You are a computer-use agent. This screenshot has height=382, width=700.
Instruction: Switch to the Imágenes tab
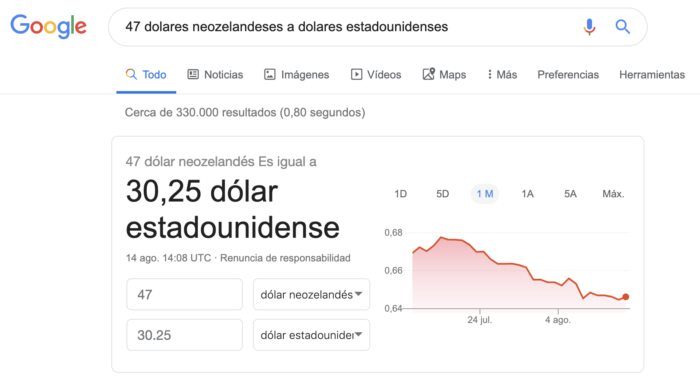[x=296, y=75]
